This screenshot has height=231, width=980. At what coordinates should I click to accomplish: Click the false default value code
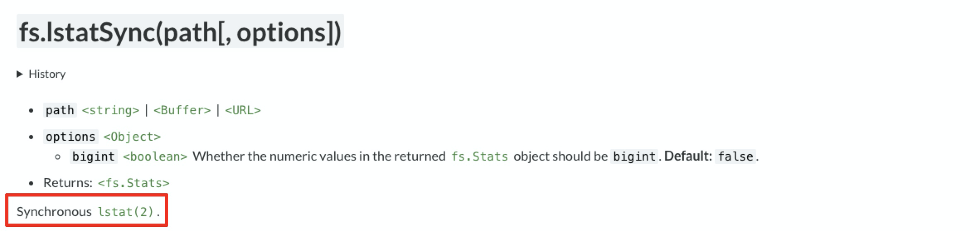click(x=735, y=156)
